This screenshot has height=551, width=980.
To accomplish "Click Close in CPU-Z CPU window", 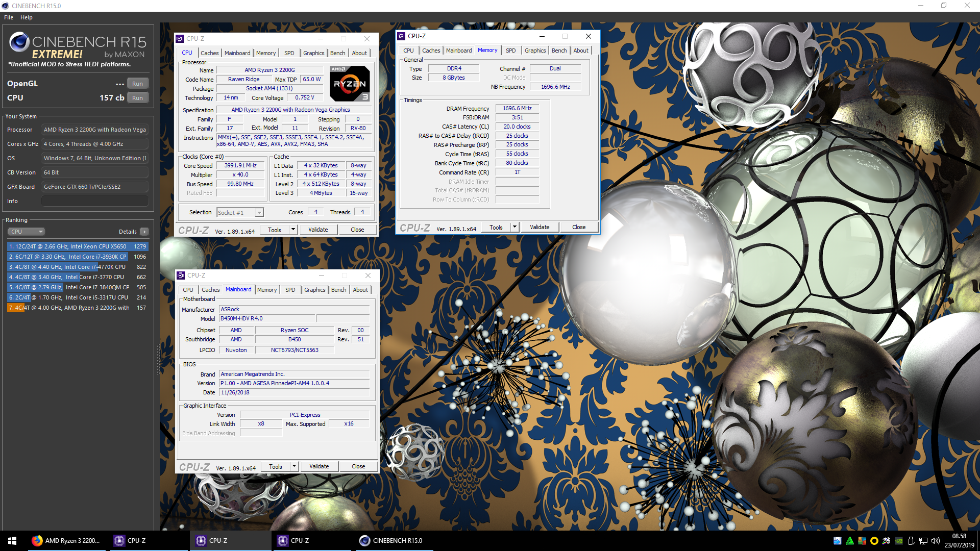I will 357,230.
